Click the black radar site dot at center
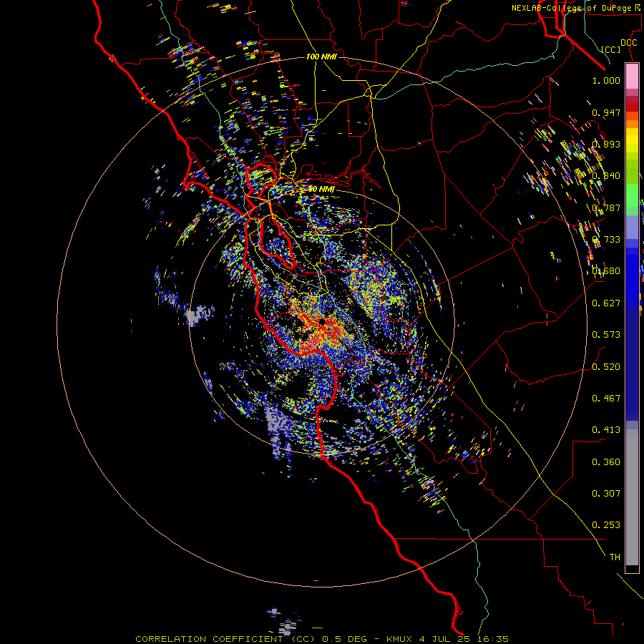Screen dimensions: 644x644 [322, 321]
